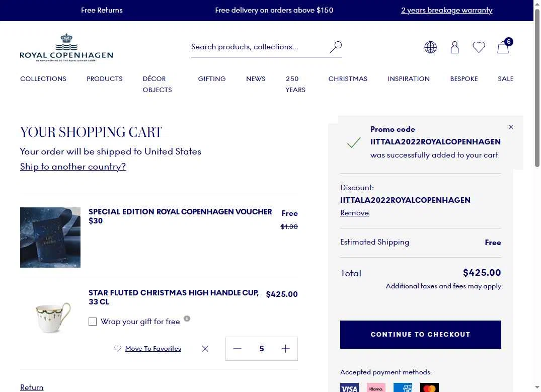The width and height of the screenshot is (541, 392).
Task: Open Star Fluted Christmas High Handle Cup title
Action: (174, 297)
